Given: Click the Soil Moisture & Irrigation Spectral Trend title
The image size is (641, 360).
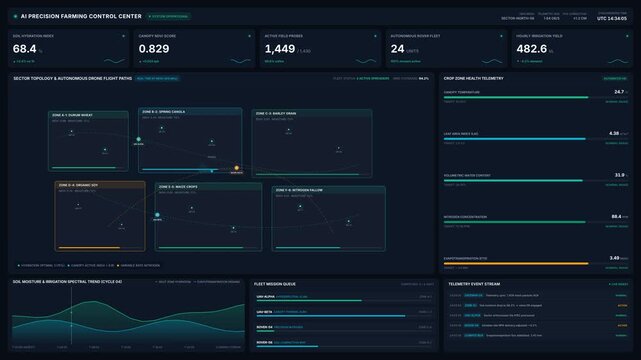Looking at the screenshot, I should 67,282.
